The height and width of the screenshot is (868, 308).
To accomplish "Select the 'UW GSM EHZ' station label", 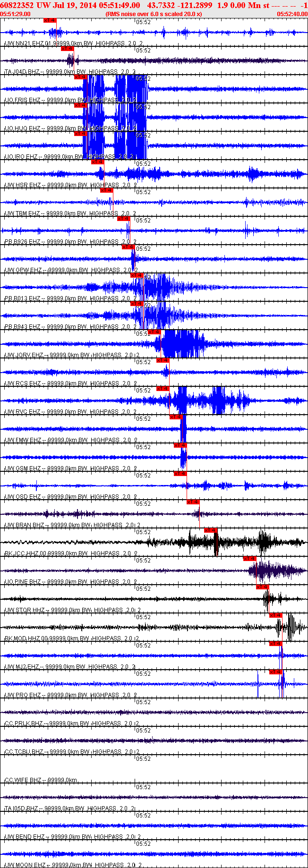I will pyautogui.click(x=23, y=468).
